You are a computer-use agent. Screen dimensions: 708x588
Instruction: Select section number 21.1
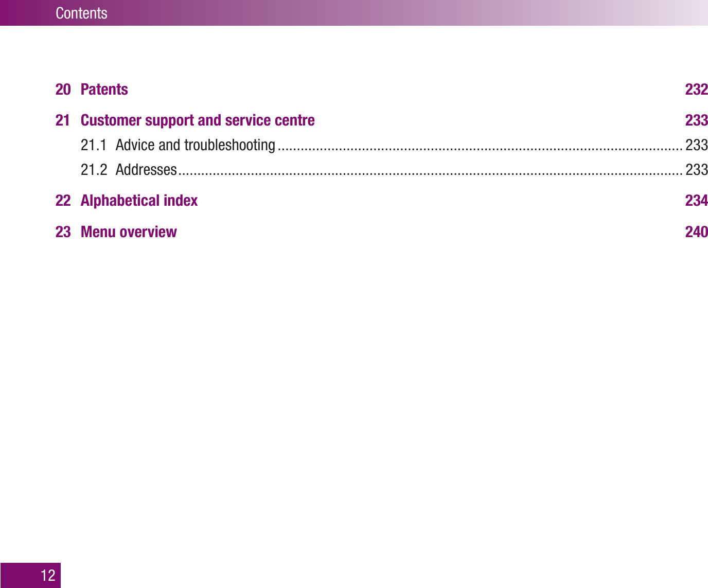coord(93,145)
